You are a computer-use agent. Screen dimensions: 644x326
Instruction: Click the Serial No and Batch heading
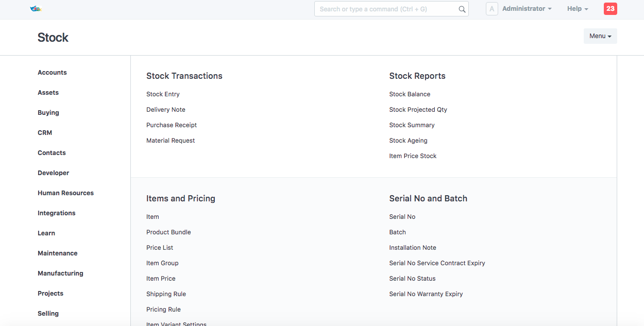coord(428,198)
